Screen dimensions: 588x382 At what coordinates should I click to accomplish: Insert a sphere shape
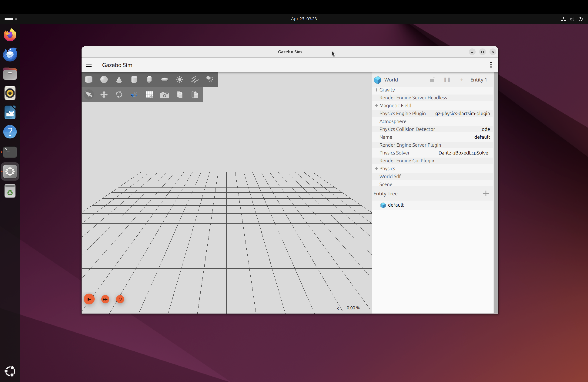pos(104,80)
